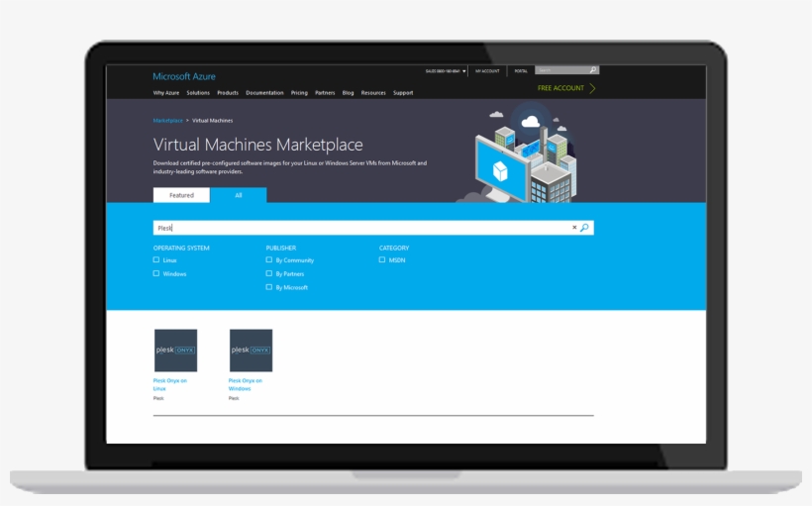
Task: Click the Category filter heading
Action: point(394,249)
